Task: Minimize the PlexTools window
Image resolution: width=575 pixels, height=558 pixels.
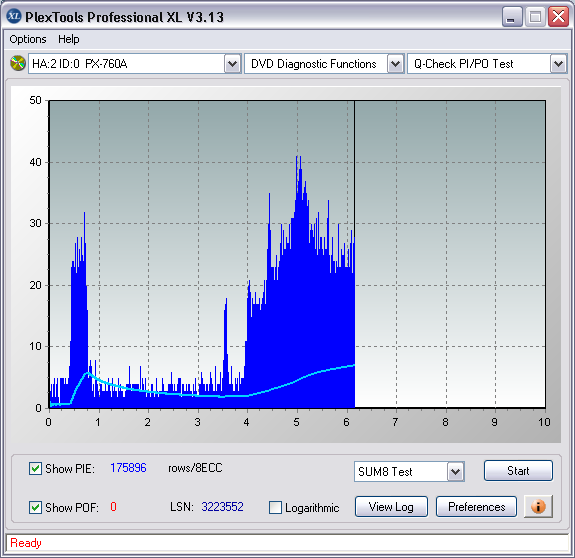Action: (512, 17)
